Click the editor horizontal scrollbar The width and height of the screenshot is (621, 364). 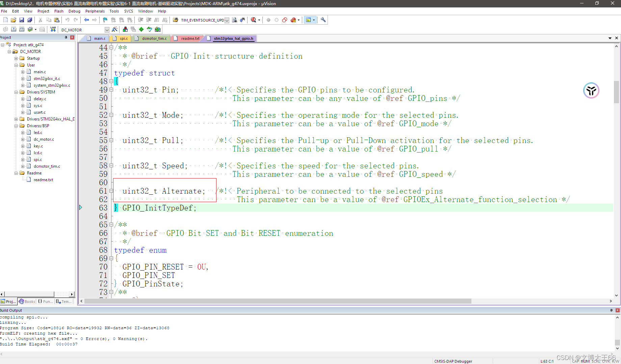click(x=278, y=301)
